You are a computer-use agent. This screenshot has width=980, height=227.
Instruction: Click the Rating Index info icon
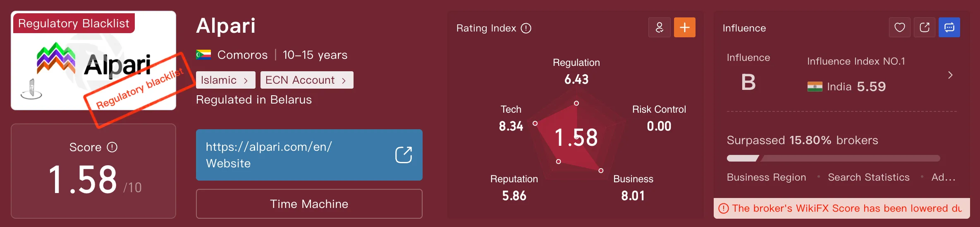526,28
